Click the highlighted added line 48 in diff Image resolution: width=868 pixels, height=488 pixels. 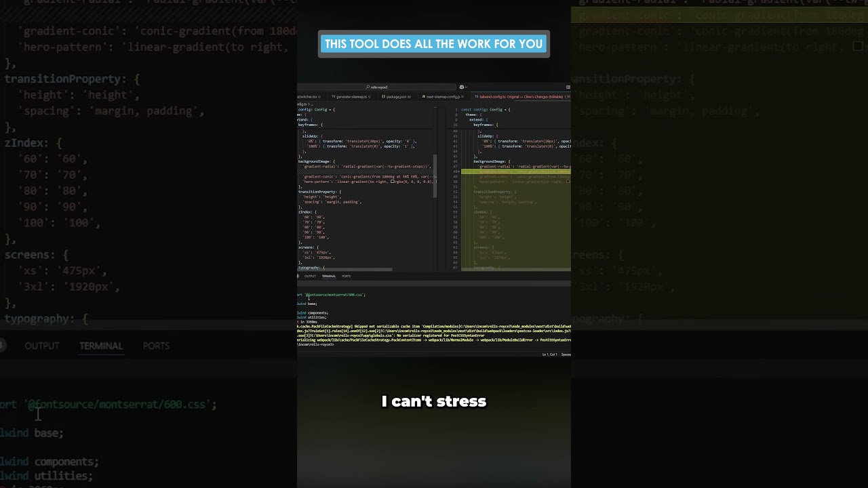click(x=516, y=171)
